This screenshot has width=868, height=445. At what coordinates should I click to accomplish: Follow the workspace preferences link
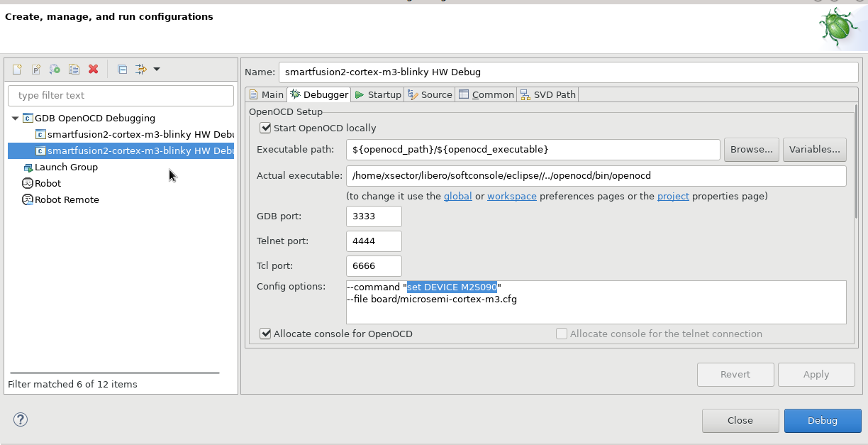click(511, 196)
